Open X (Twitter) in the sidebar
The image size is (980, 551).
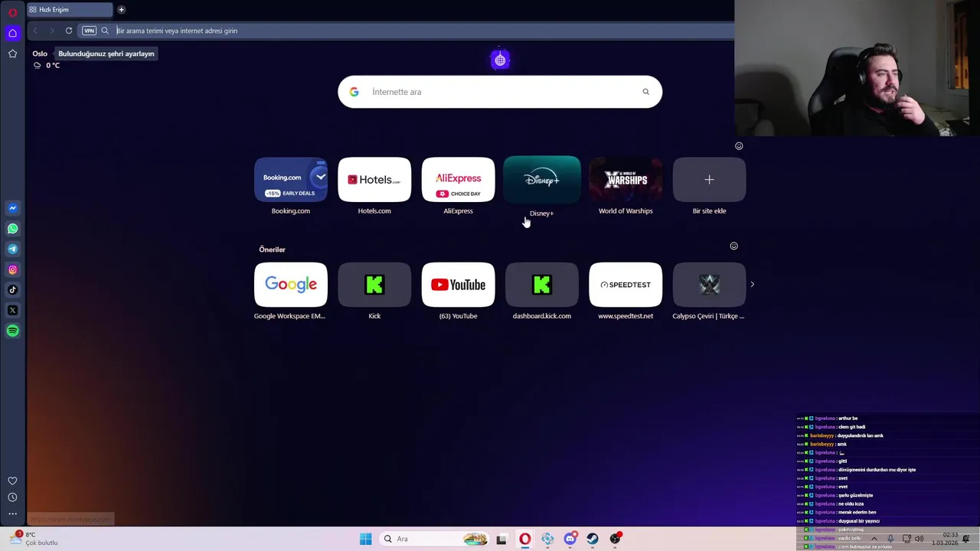(12, 310)
